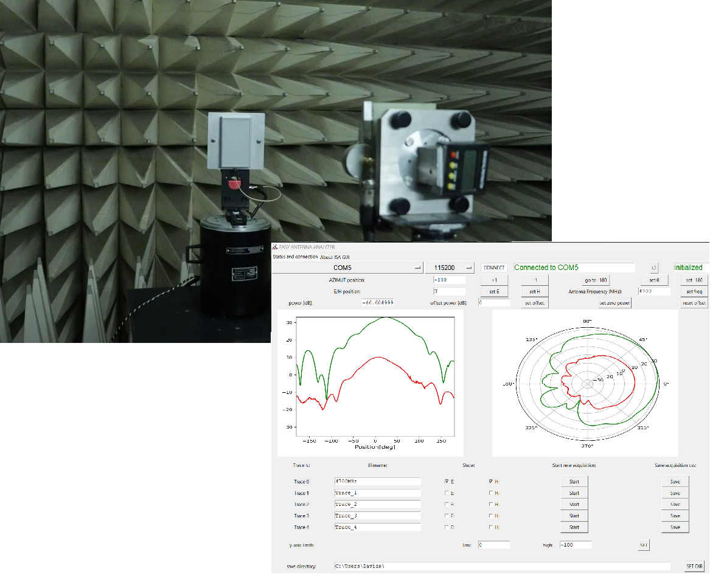Viewport: 724px width, 588px height.
Task: Click Save for Trace 0 csv
Action: click(675, 482)
